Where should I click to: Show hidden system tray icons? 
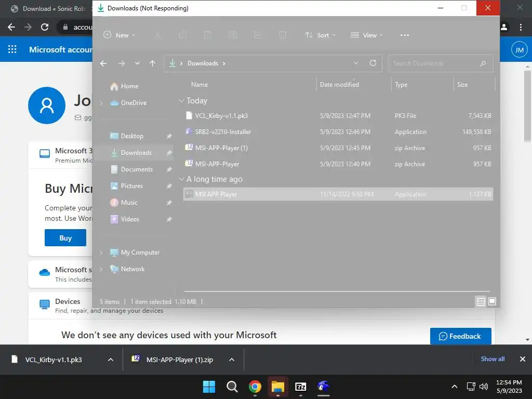pyautogui.click(x=455, y=387)
